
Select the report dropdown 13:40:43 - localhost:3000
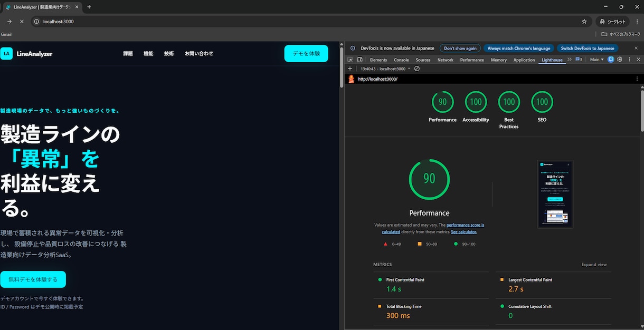coord(385,69)
